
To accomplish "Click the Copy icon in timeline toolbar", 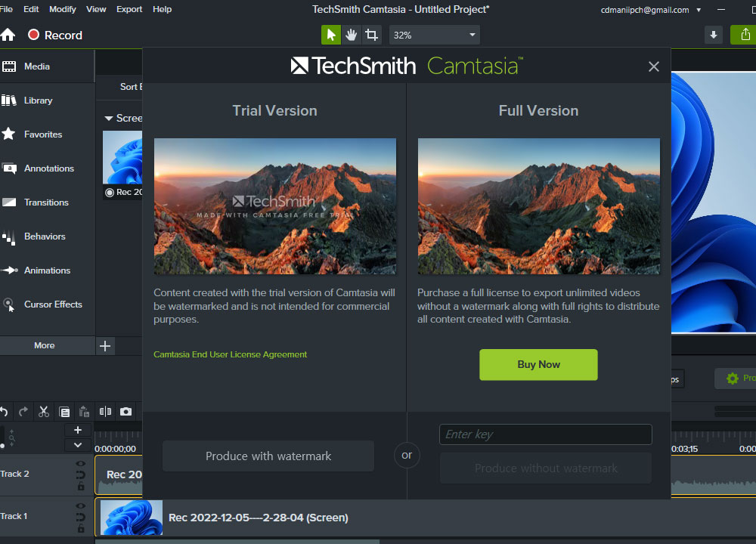I will 64,412.
